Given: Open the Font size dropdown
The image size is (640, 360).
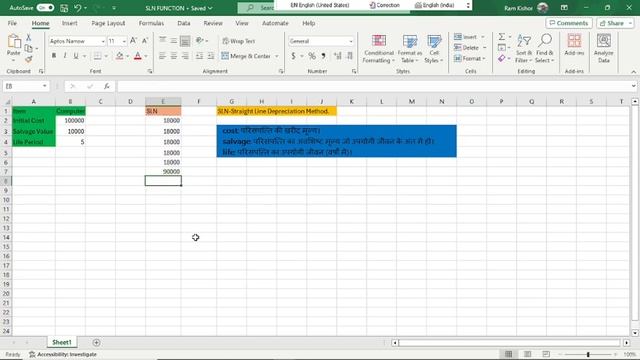Looking at the screenshot, I should pyautogui.click(x=124, y=41).
